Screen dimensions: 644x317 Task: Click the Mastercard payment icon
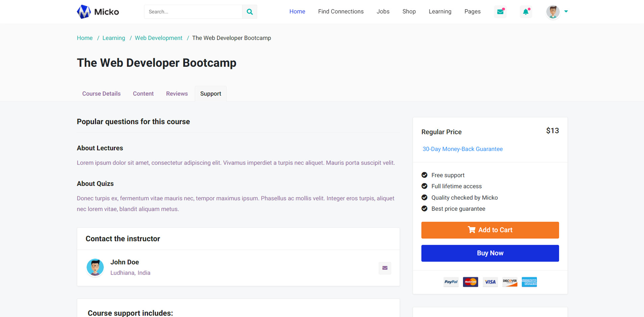[470, 282]
